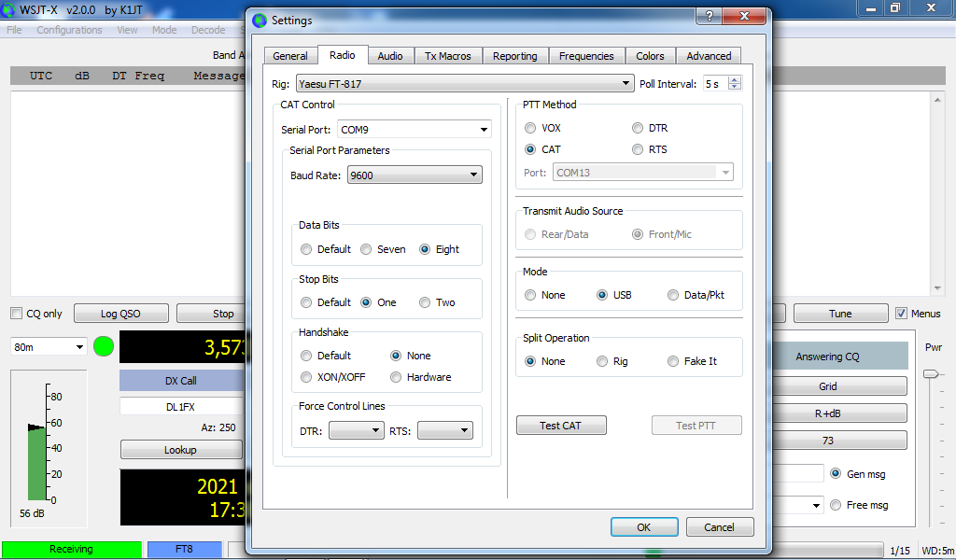Click the Pwr slider handle
Screen dimensions: 956x560
(x=930, y=373)
